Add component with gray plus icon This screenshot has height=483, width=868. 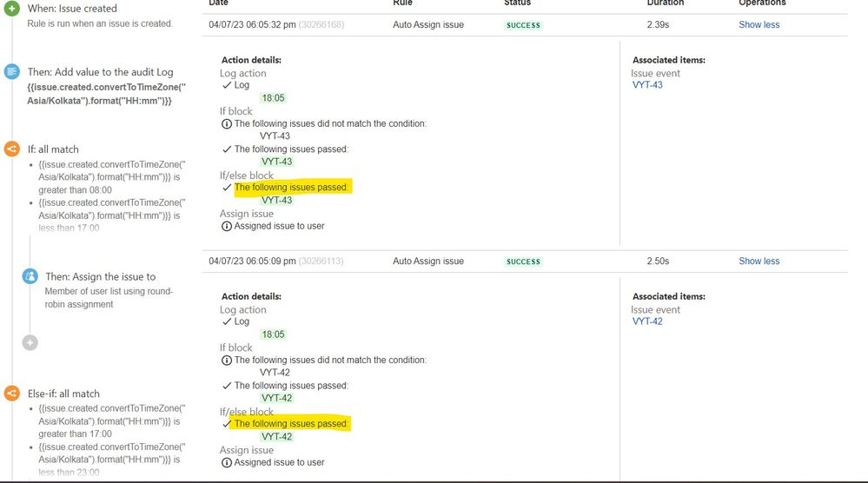pyautogui.click(x=30, y=343)
